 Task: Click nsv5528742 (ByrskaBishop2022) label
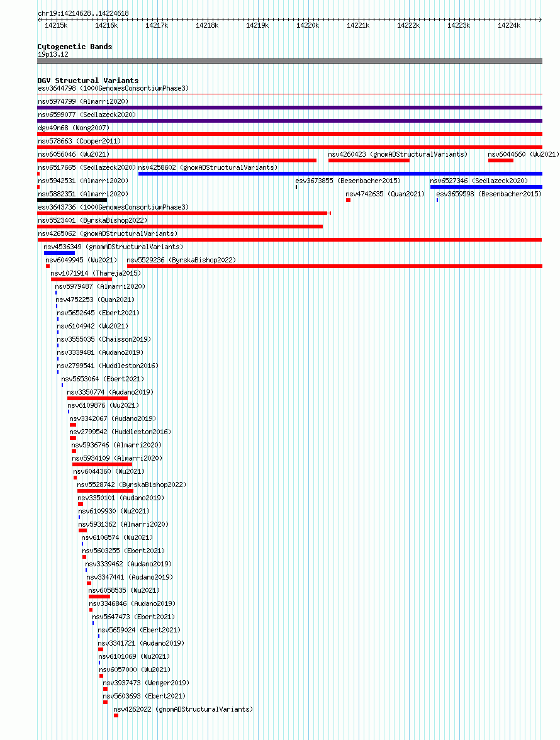[x=132, y=485]
